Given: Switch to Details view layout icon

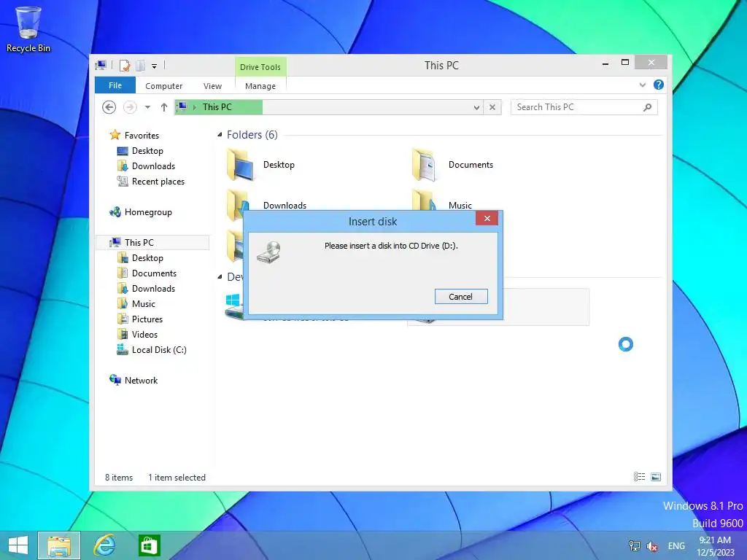Looking at the screenshot, I should click(639, 477).
